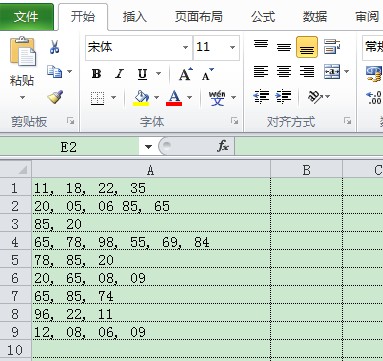Expand the Name Box dropdown arrow
Screen dimensions: 383x361
point(148,146)
